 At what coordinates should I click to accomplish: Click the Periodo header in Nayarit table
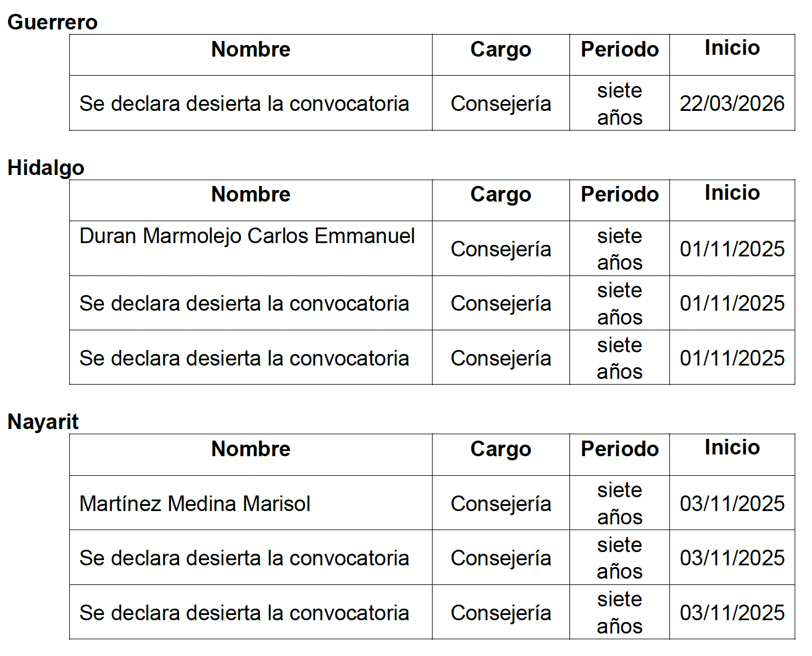(620, 449)
